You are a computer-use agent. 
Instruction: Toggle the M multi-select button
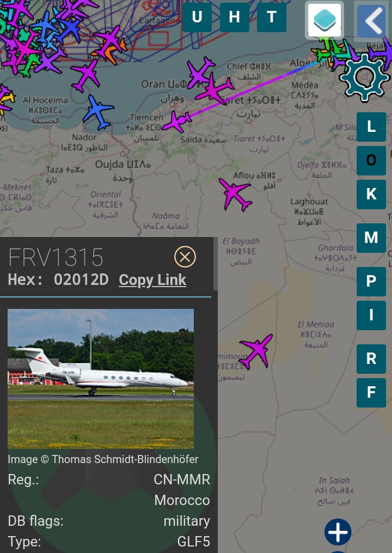coord(371,238)
